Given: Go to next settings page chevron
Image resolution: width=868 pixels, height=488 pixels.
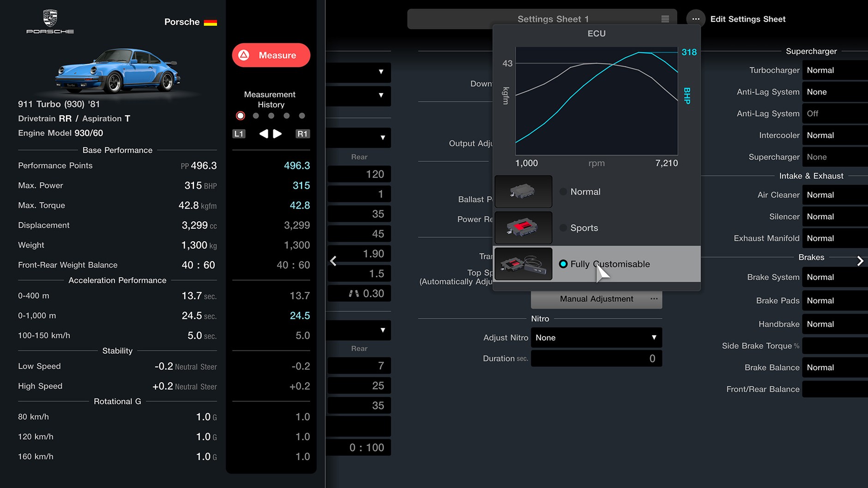Looking at the screenshot, I should [x=860, y=261].
